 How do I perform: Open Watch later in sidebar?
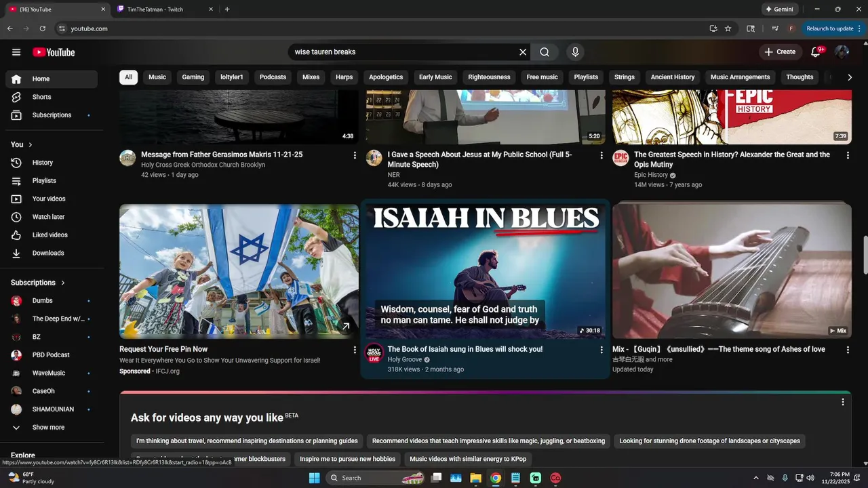pos(52,217)
